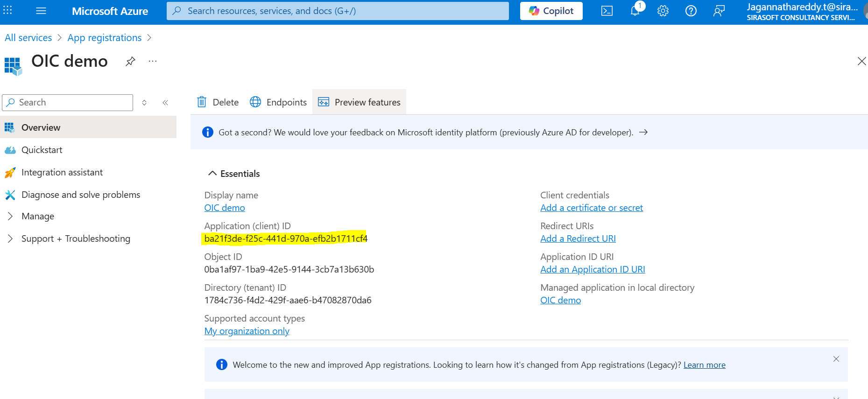Collapse the left sidebar menu
Viewport: 868px width, 399px height.
click(x=165, y=103)
